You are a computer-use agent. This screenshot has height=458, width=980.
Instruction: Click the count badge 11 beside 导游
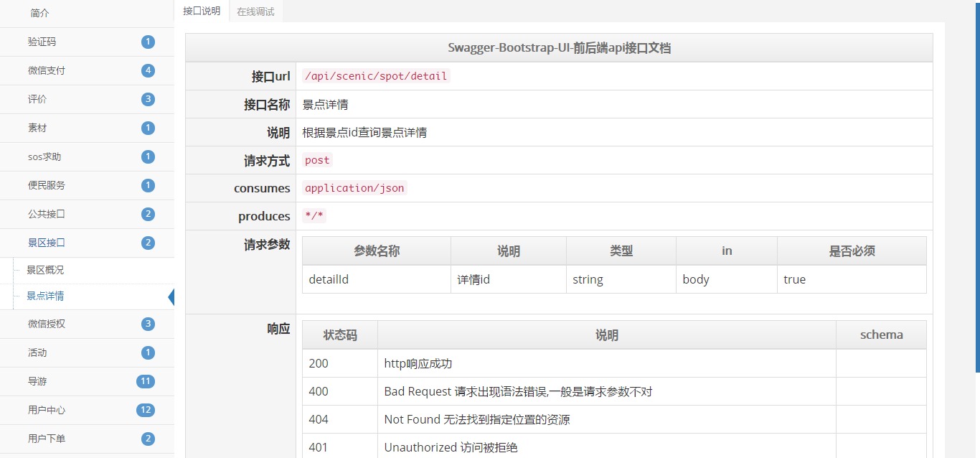(x=146, y=381)
